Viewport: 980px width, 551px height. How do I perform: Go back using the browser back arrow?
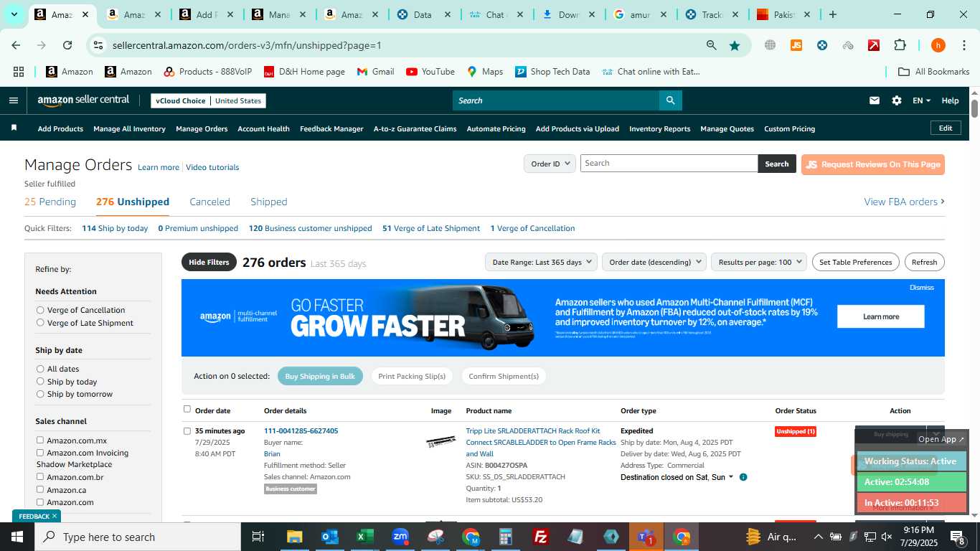click(x=16, y=45)
